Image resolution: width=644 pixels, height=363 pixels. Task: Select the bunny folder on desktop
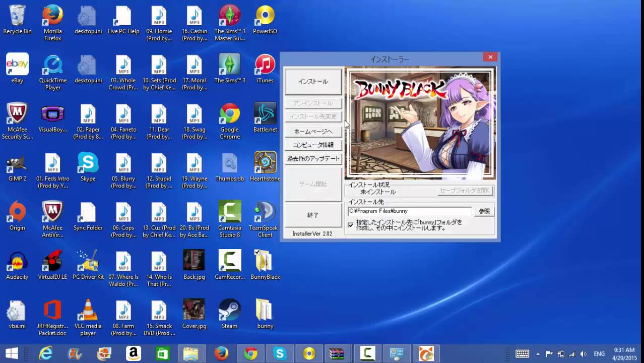[265, 315]
